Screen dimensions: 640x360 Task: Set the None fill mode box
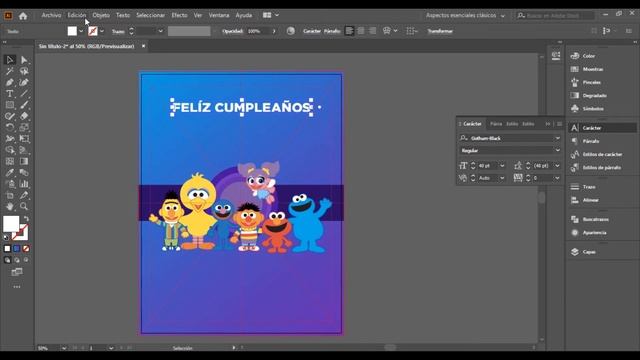tap(26, 249)
